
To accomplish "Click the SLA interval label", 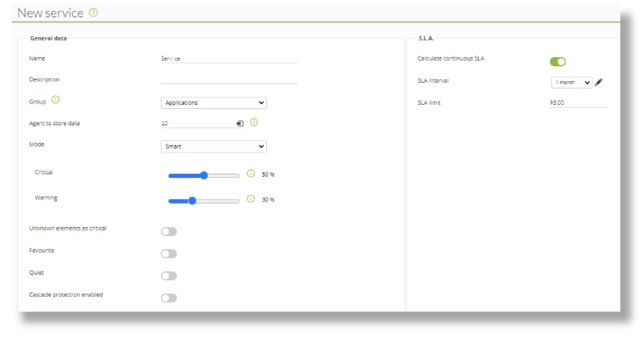I will [433, 81].
